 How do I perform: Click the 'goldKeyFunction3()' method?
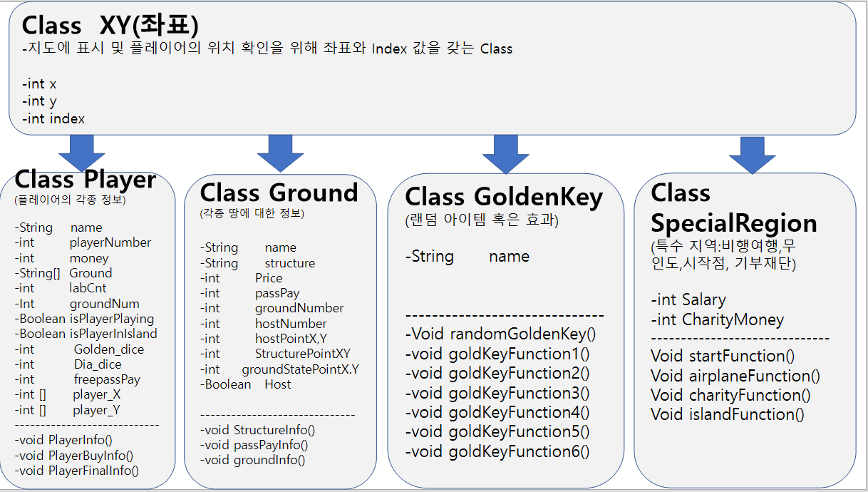tap(519, 392)
